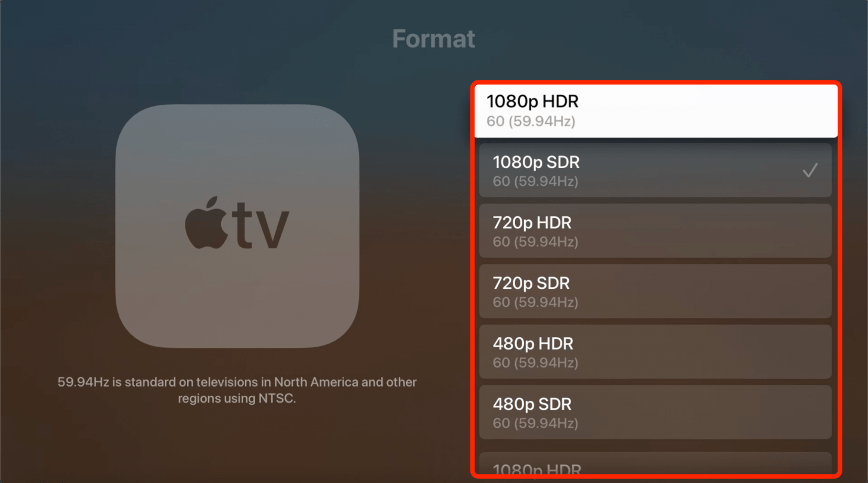This screenshot has width=868, height=483.
Task: Switch output to 720p SDR
Action: point(655,291)
